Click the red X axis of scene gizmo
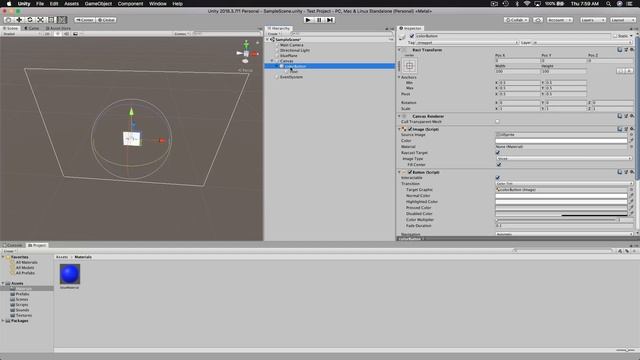The image size is (640, 360). [x=255, y=53]
